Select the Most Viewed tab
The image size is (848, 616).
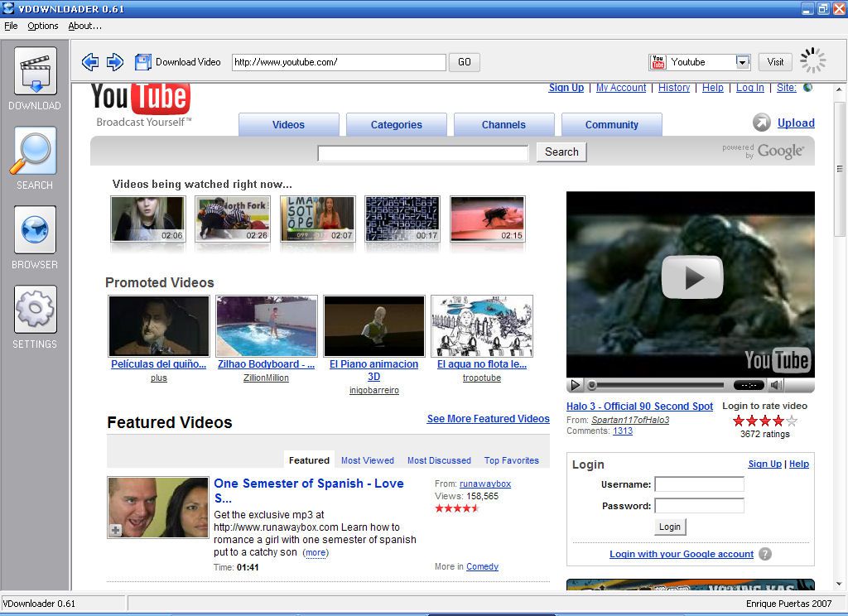[367, 460]
